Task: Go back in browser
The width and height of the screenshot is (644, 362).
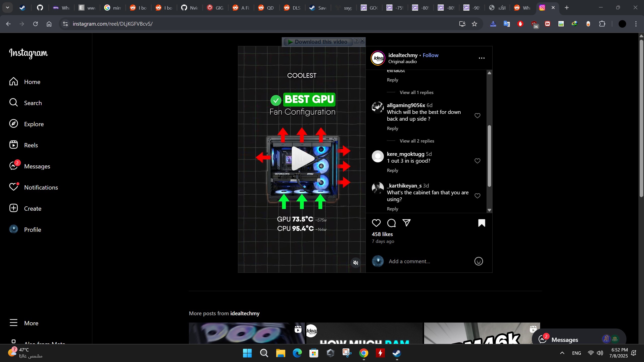Action: pos(8,24)
